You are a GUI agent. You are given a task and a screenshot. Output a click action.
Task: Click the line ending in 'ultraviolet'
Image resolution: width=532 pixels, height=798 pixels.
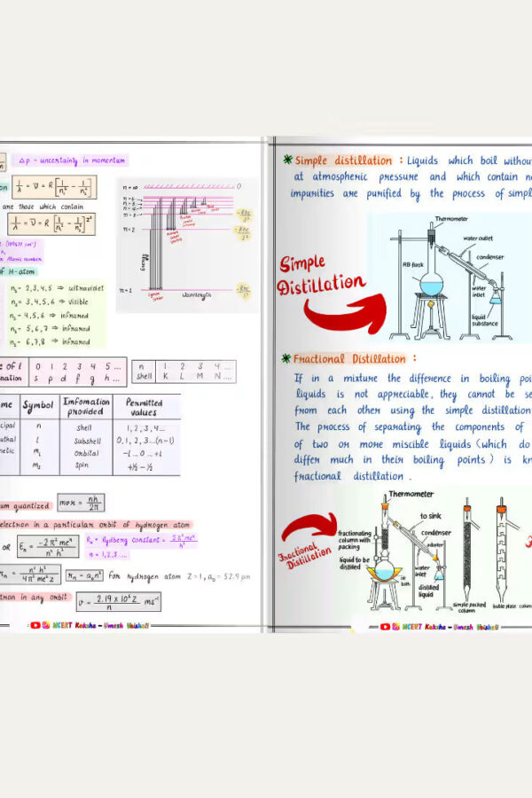57,288
